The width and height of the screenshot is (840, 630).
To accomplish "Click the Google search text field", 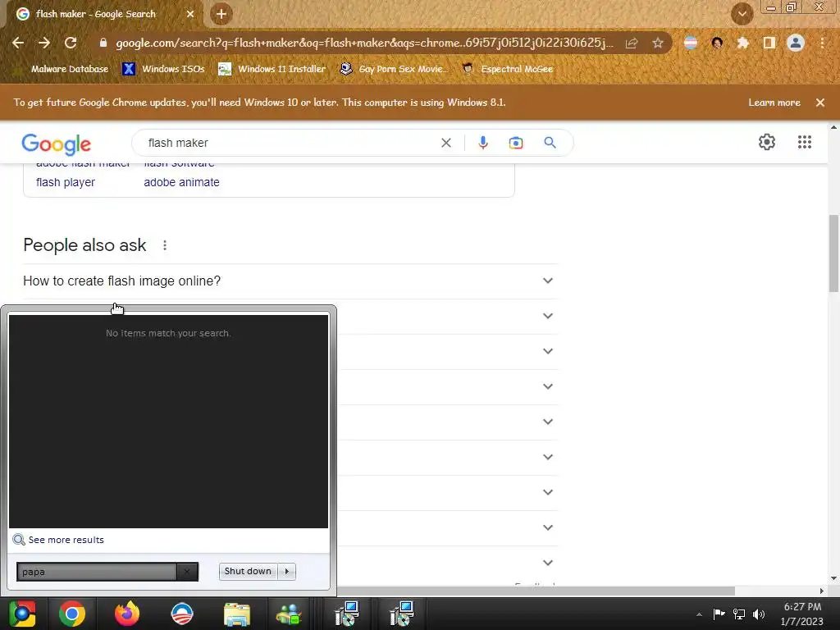I will 290,143.
